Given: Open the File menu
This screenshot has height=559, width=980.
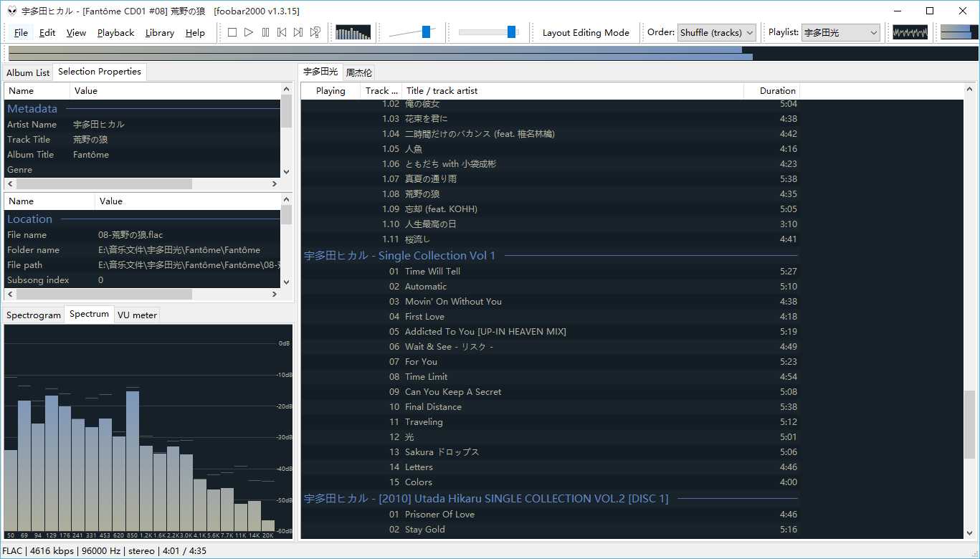Looking at the screenshot, I should point(21,32).
